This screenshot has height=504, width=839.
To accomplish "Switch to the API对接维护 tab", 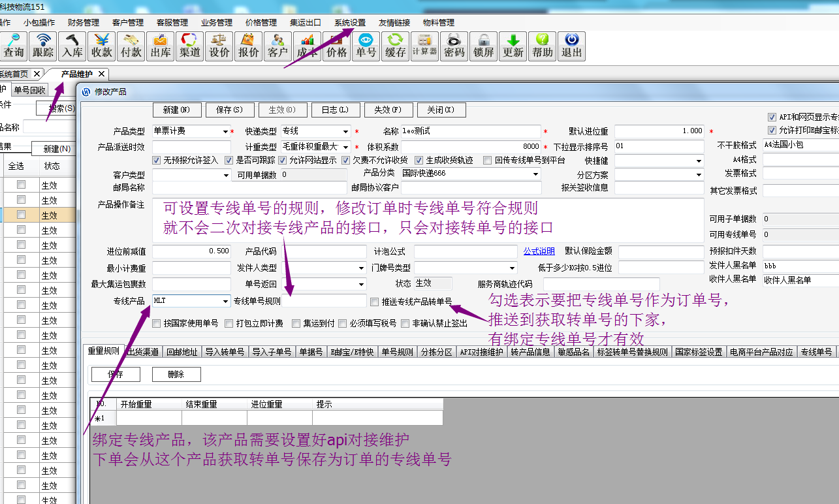I will [481, 352].
